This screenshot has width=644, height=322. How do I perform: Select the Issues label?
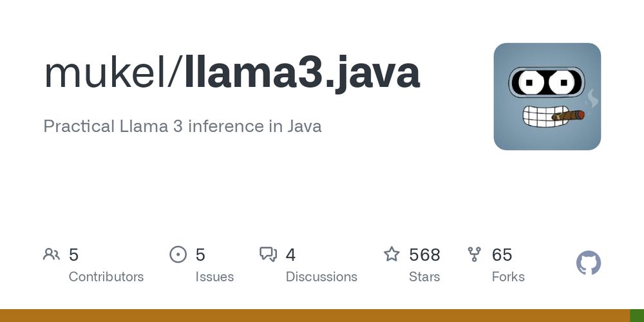[x=214, y=277]
